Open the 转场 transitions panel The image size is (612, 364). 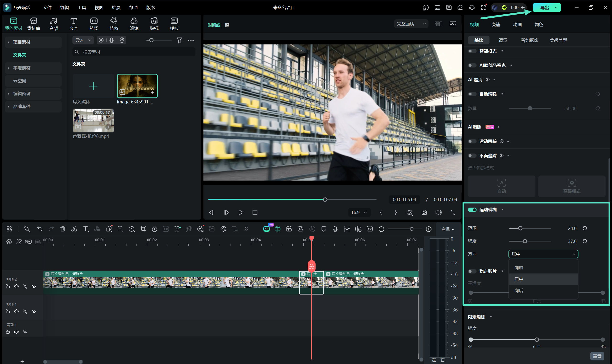(94, 24)
